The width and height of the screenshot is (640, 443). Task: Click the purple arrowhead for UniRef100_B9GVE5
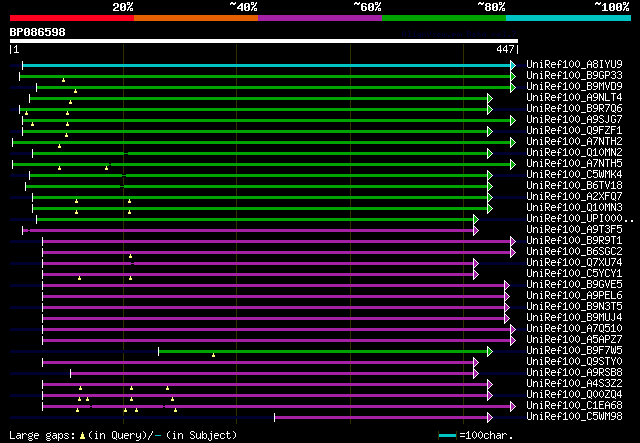[x=506, y=285]
